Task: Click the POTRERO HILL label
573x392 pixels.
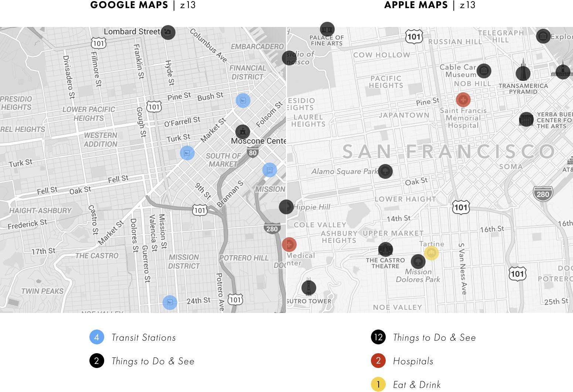Action: (x=244, y=258)
